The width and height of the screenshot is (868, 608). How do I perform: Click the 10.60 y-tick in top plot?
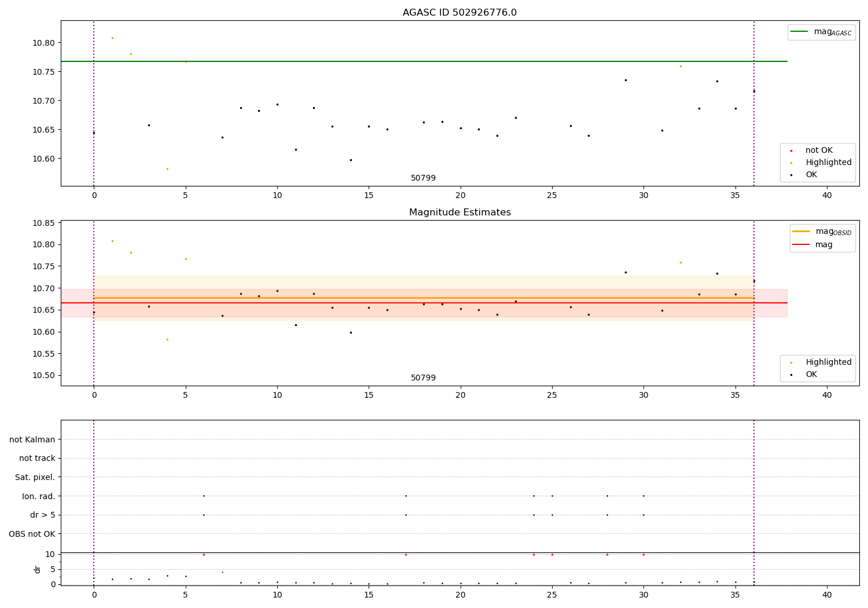43,159
